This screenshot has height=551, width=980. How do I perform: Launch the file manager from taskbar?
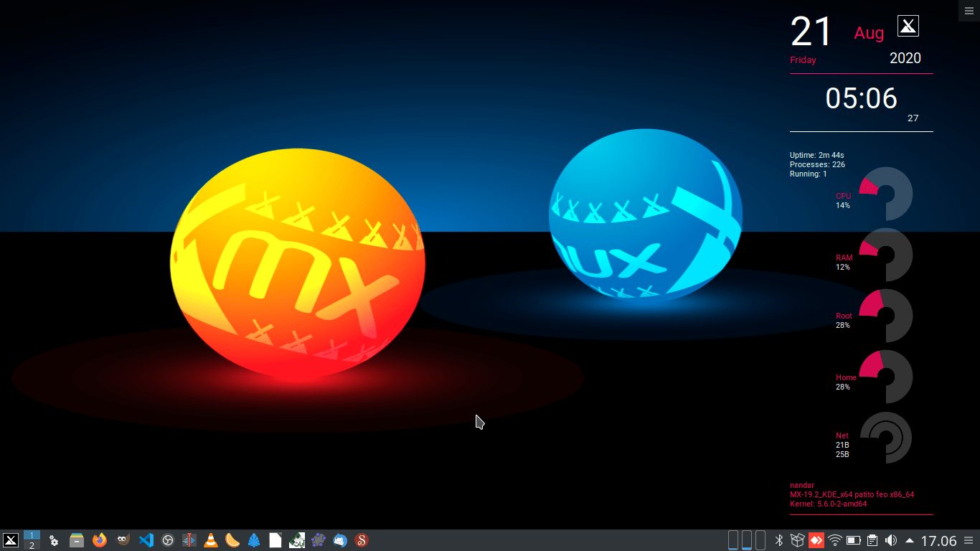[x=77, y=540]
